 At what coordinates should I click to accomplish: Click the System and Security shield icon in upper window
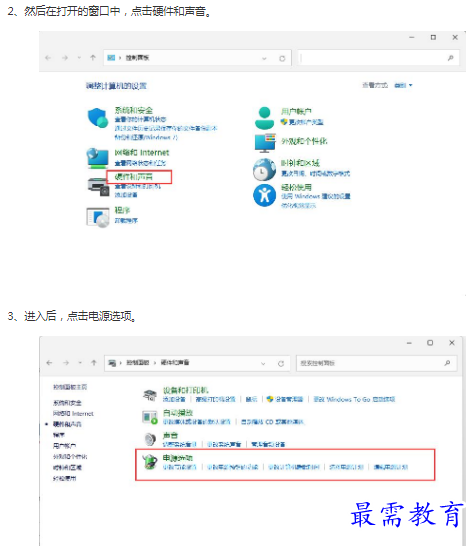coord(98,118)
